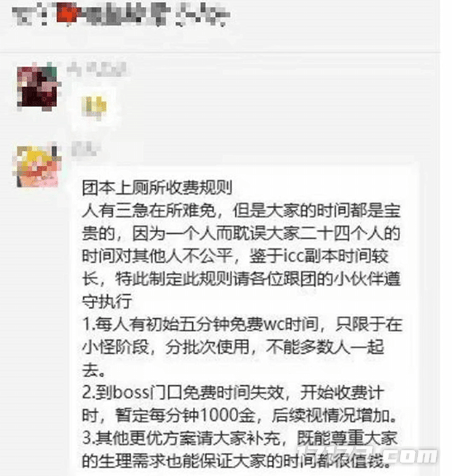
Task: Click rule 1 line about 五分钟免费wc时间
Action: (242, 324)
